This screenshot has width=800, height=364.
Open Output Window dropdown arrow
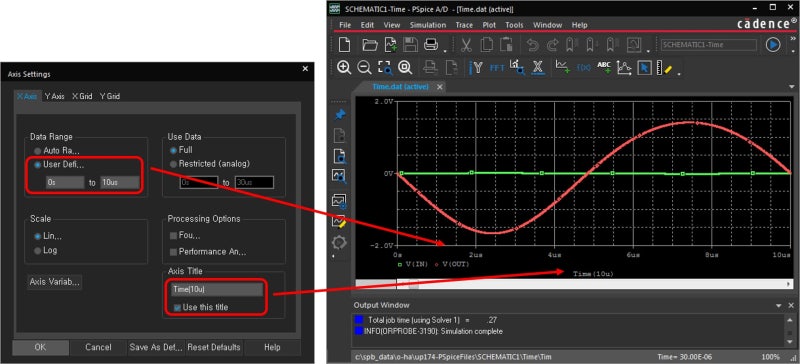(779, 305)
